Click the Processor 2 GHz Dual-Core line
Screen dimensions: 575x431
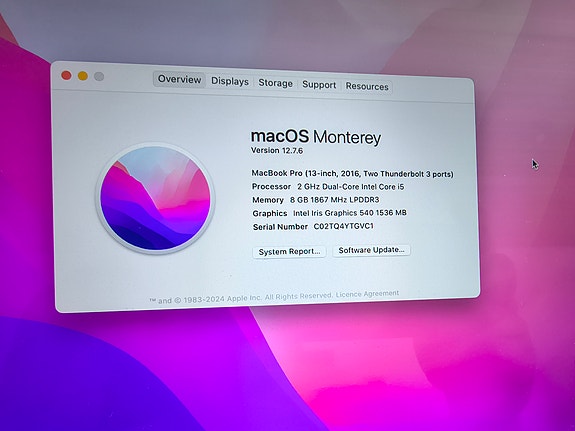coord(328,187)
